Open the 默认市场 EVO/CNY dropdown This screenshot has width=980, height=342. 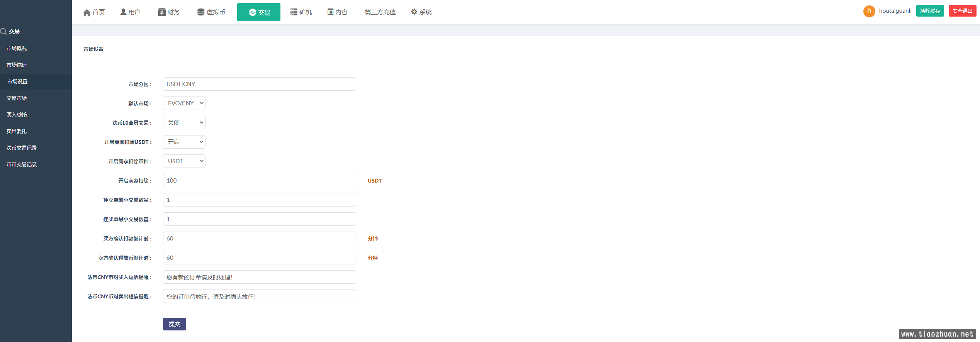point(184,103)
